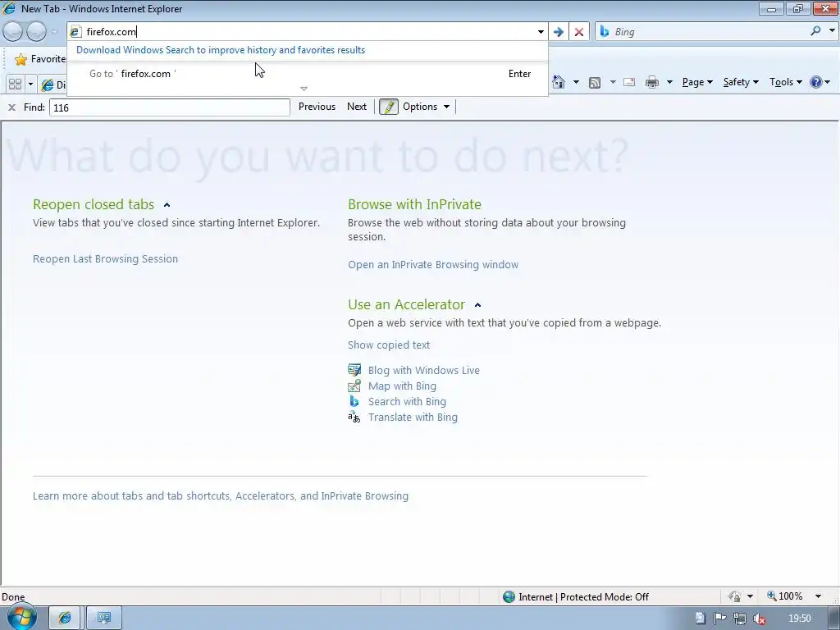
Task: Open an InPrivate Browsing window link
Action: pyautogui.click(x=433, y=265)
